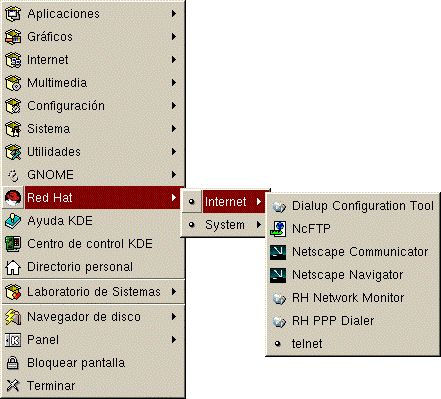Expand the Gráficos submenu arrow
441x399 pixels.
pos(174,37)
